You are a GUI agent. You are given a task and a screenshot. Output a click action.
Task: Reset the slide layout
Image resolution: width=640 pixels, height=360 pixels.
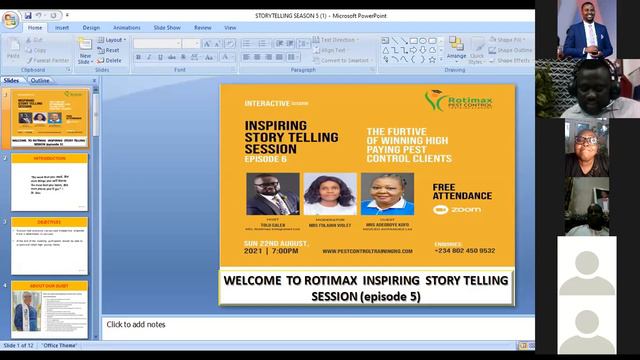click(x=109, y=50)
